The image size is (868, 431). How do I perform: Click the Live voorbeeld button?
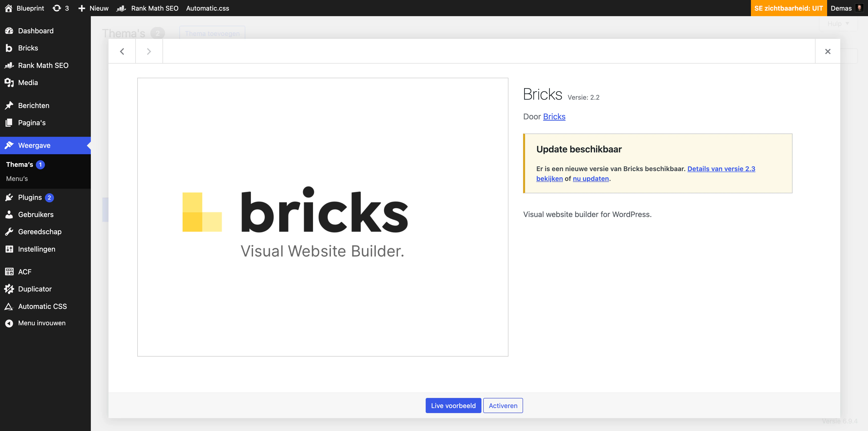(453, 406)
